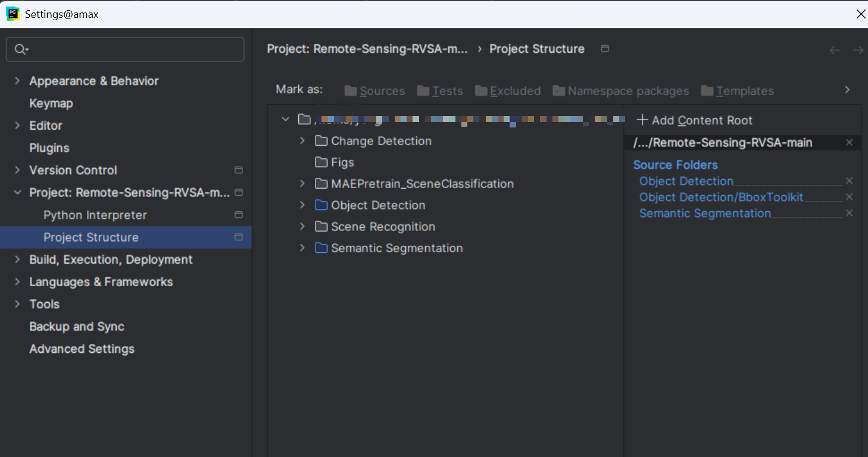
Task: Click Add Content Root
Action: tap(695, 120)
